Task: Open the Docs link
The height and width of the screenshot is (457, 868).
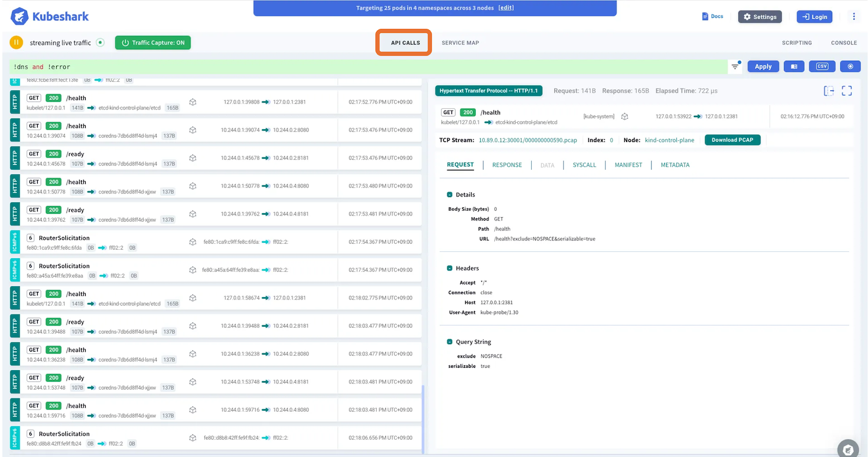Action: point(712,16)
